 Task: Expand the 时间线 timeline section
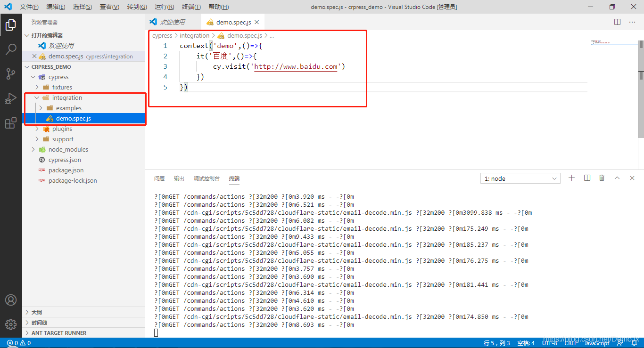click(x=27, y=323)
